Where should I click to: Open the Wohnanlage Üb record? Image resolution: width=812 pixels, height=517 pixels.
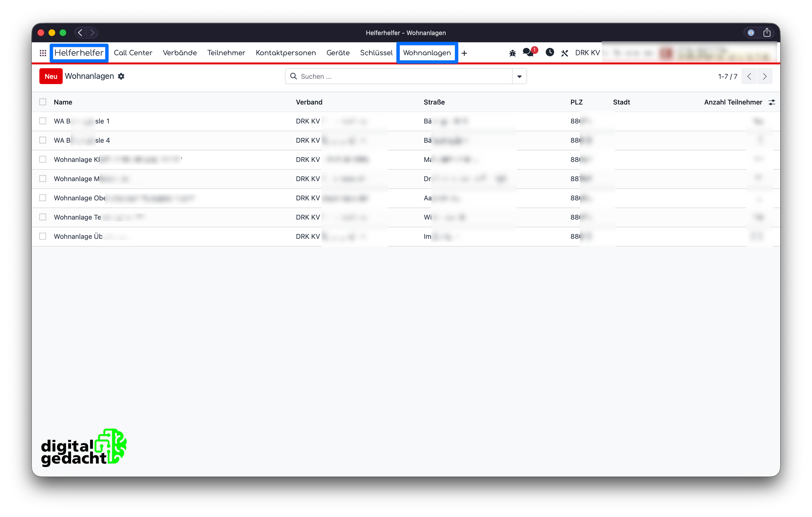[406, 237]
